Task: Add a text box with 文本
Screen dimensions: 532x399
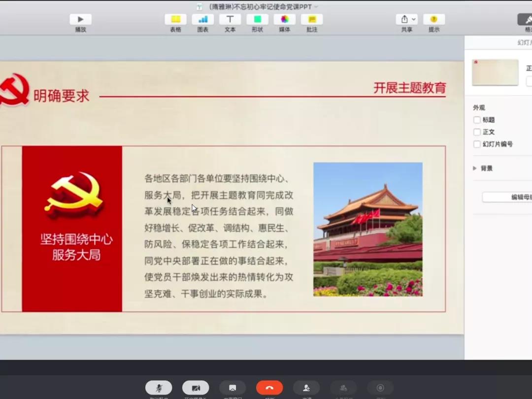Action: [230, 20]
